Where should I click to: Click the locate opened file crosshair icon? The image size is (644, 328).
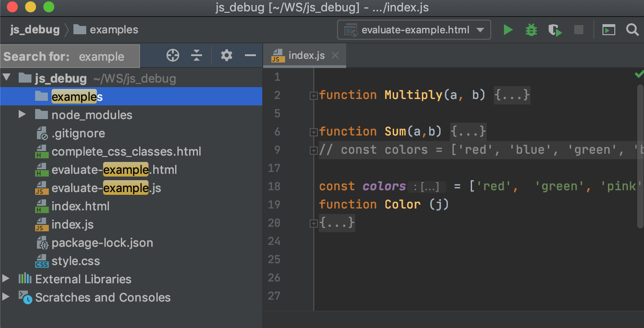(x=173, y=56)
